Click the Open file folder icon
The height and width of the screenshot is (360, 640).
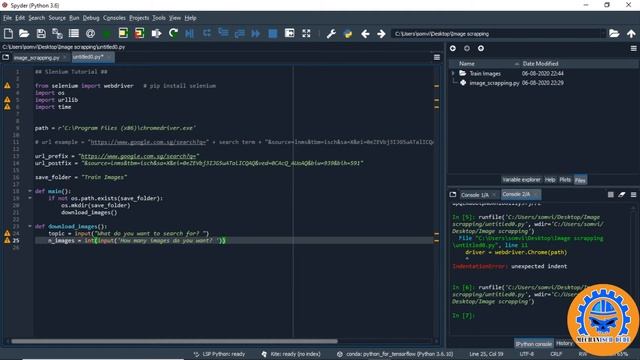24,33
